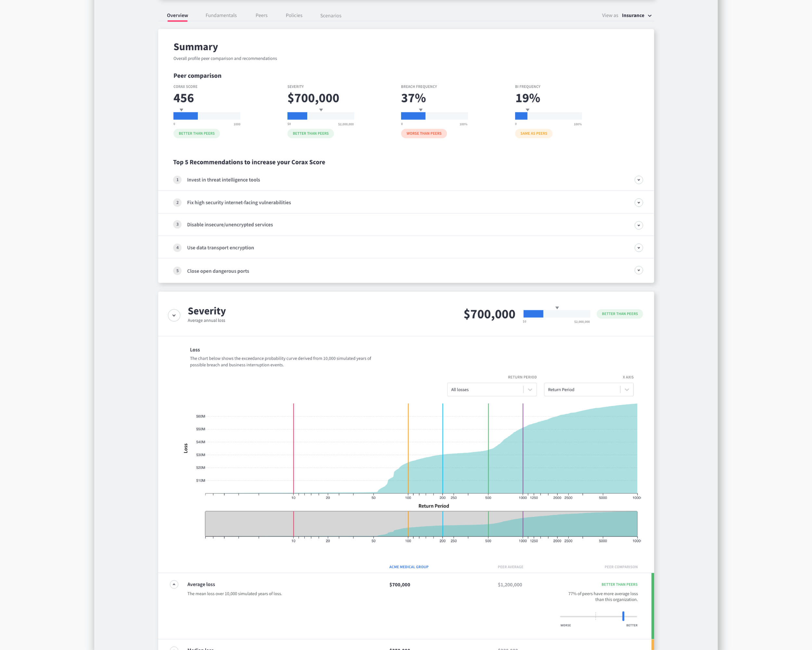Click the ACME MEDICAL GROUP link
This screenshot has width=812, height=650.
click(x=409, y=566)
